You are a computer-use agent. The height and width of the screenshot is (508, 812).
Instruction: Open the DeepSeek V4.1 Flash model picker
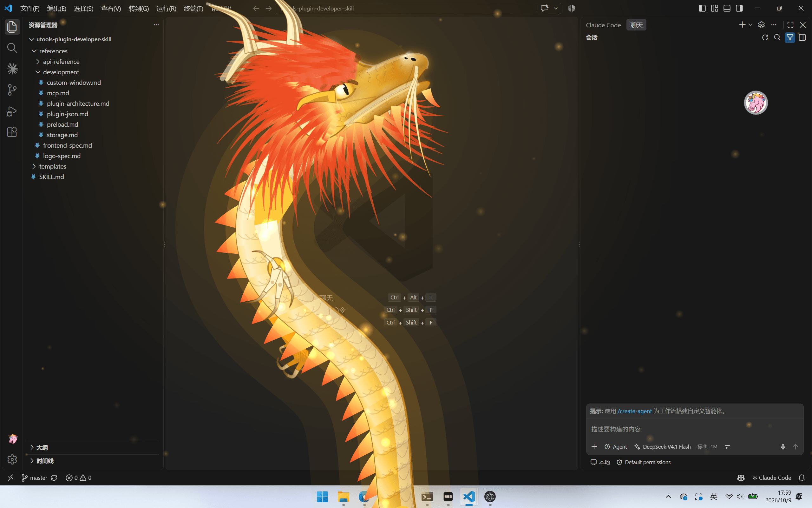click(x=662, y=446)
